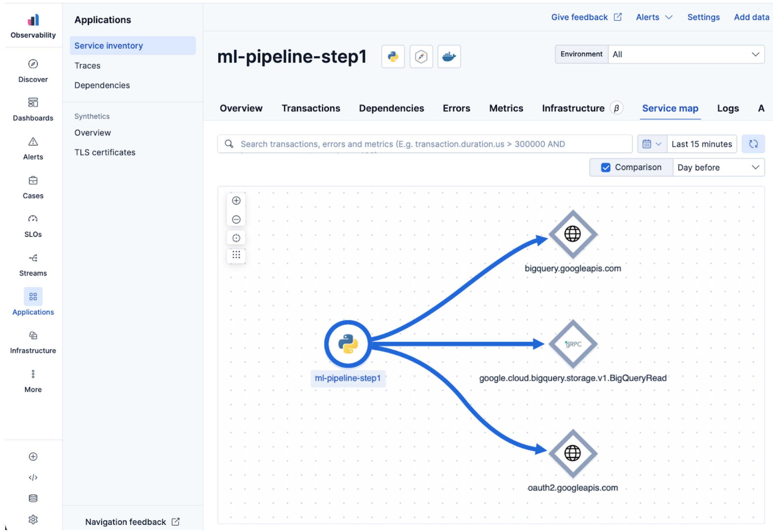Screen dimensions: 773x532
Task: Open the gear settings icon in sidebar
Action: tap(33, 519)
